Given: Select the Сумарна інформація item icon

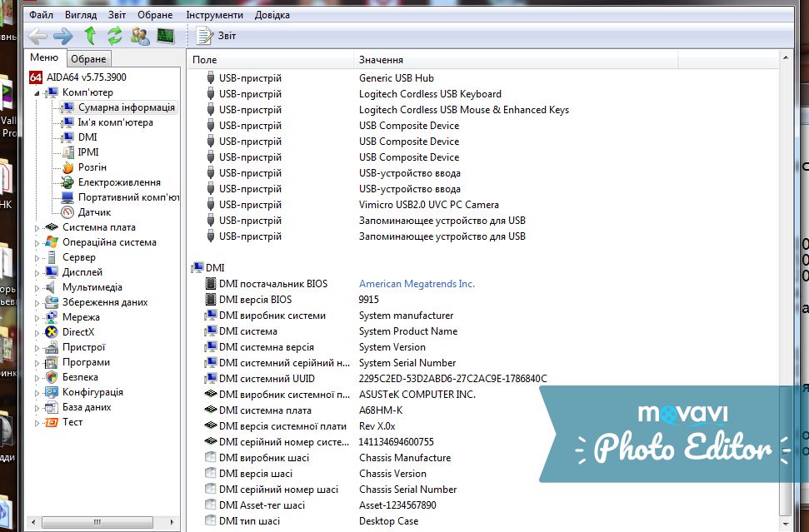Looking at the screenshot, I should pos(67,107).
